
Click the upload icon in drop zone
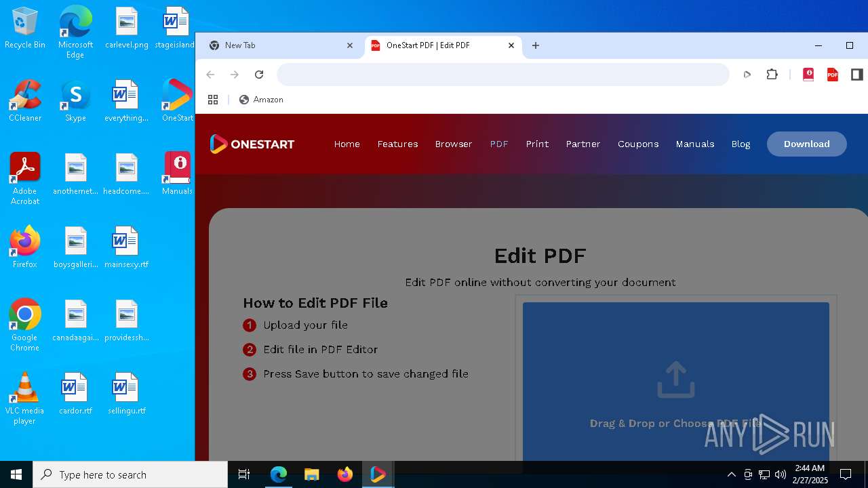click(676, 380)
